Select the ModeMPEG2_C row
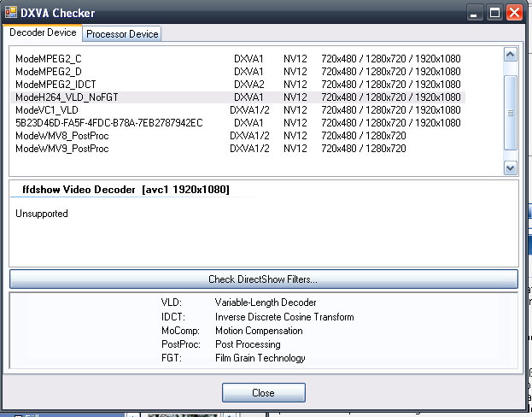This screenshot has width=532, height=417. pyautogui.click(x=238, y=59)
